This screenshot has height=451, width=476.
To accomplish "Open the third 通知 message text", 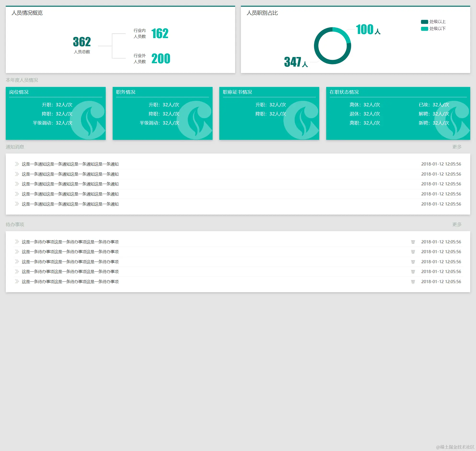I will pos(70,184).
